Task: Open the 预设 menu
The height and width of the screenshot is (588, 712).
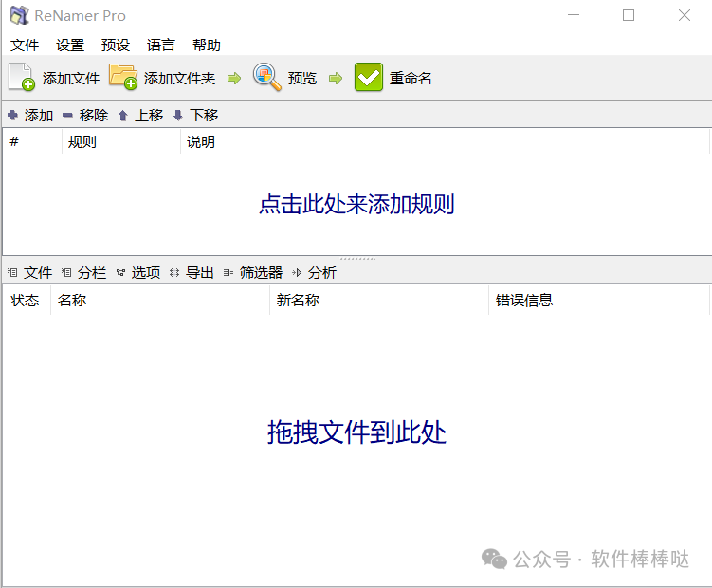Action: pos(116,45)
